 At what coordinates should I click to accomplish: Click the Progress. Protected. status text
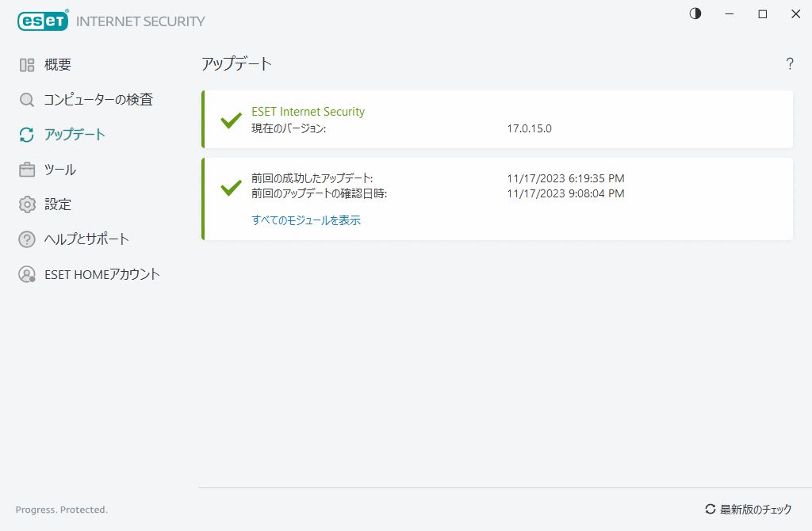tap(61, 509)
